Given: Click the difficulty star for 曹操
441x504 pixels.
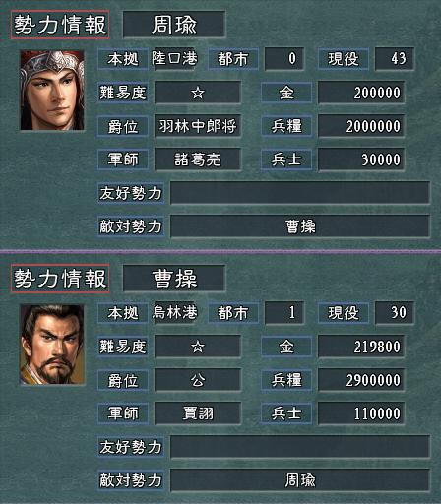Looking at the screenshot, I should [x=198, y=346].
